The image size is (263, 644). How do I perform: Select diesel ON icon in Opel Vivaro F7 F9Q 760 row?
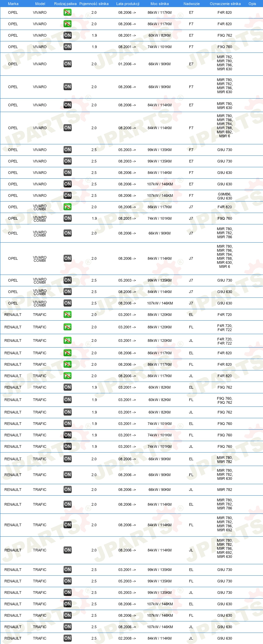tap(68, 47)
